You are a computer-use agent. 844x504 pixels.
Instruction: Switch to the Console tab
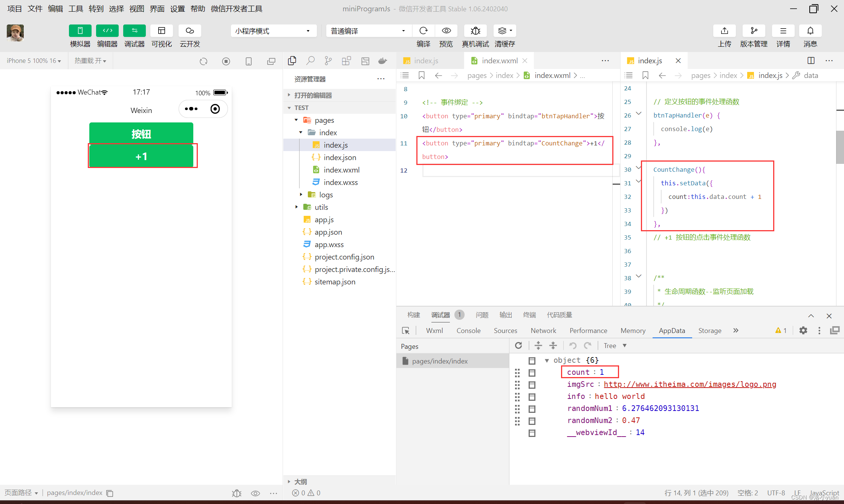[x=468, y=330]
